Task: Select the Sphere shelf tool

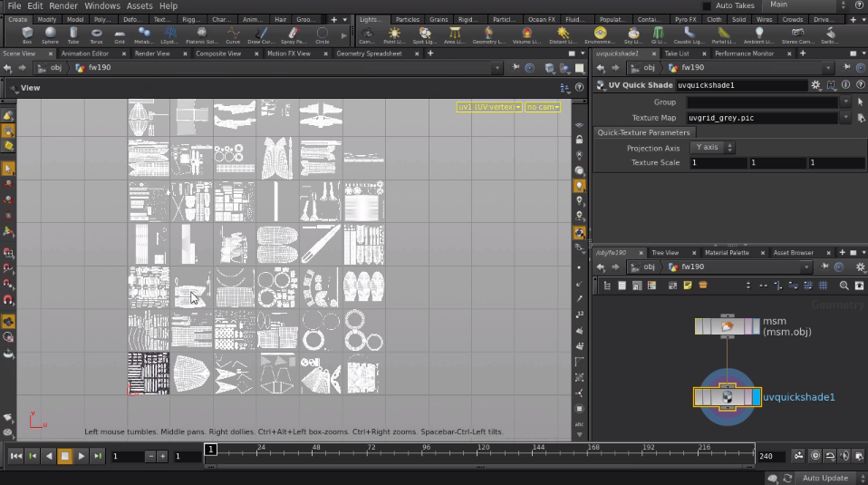Action: [50, 34]
